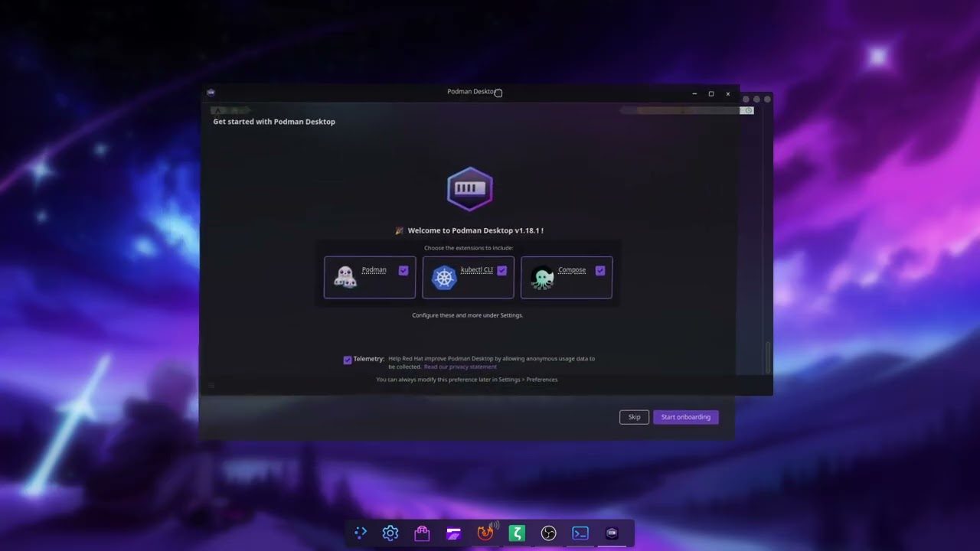Click the Podman Desktop title bar app icon

point(211,93)
